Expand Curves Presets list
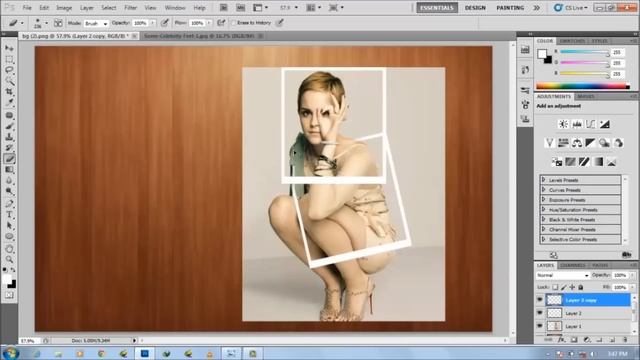This screenshot has width=640, height=360. coord(544,190)
